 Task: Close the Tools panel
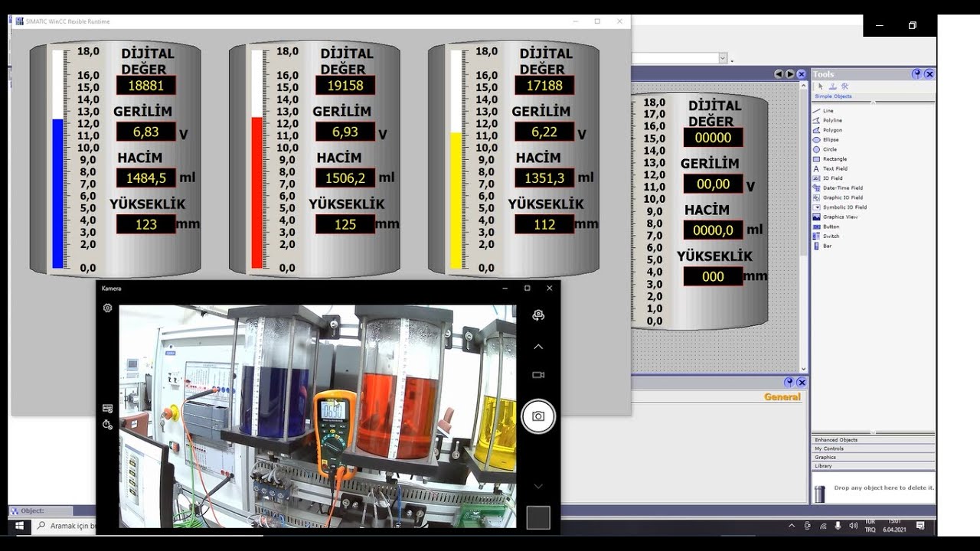click(x=929, y=74)
